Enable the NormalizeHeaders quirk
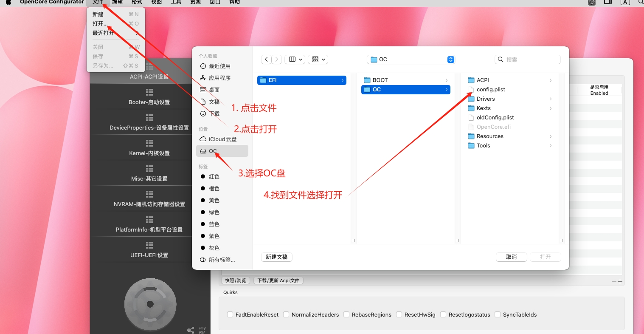This screenshot has width=644, height=334. coord(286,314)
